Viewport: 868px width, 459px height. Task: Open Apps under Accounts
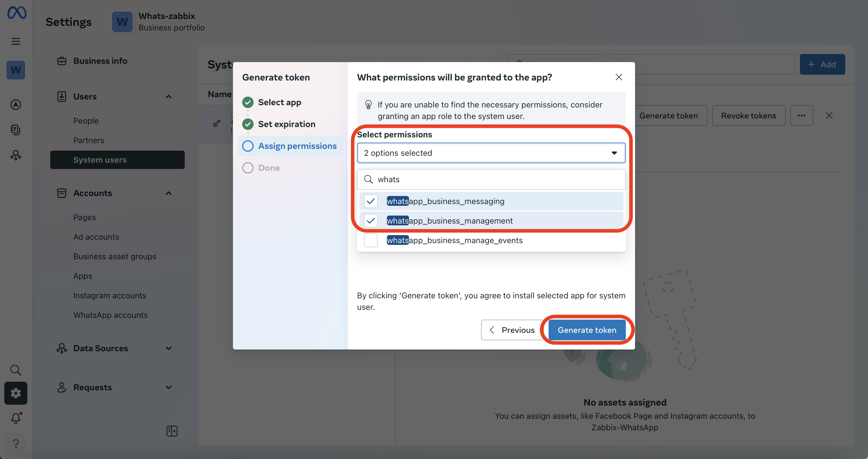coord(83,276)
